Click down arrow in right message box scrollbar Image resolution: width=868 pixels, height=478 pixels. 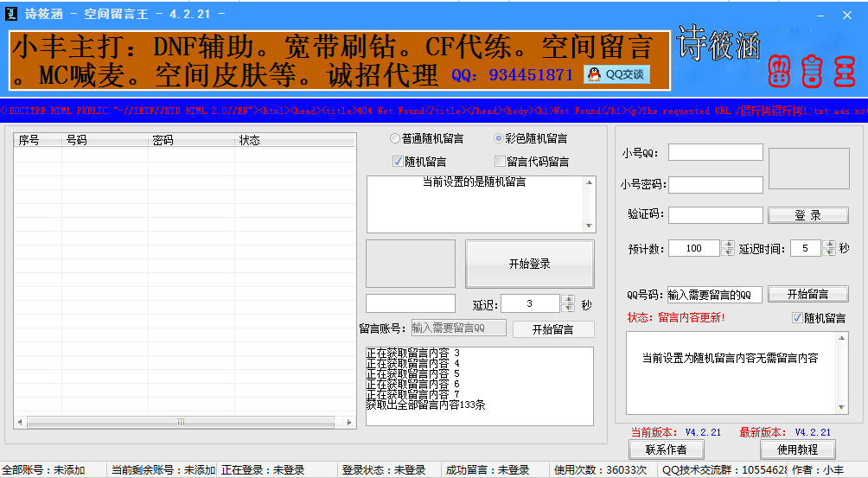(841, 407)
